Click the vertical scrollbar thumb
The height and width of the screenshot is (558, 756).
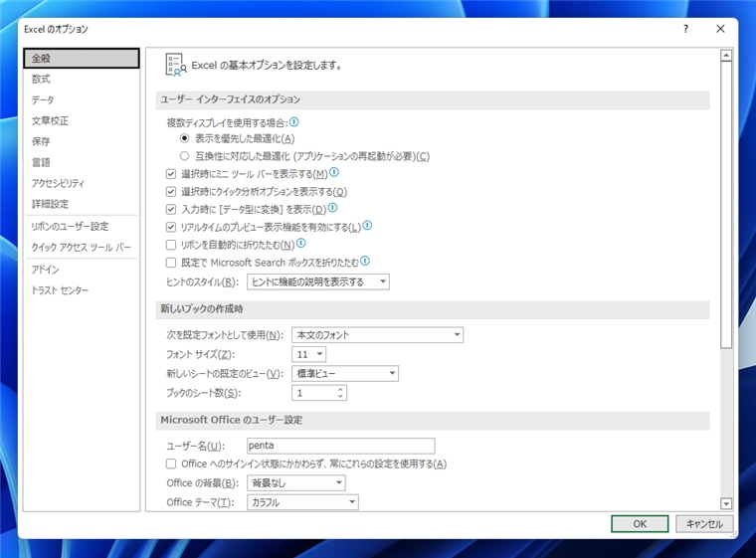[726, 205]
